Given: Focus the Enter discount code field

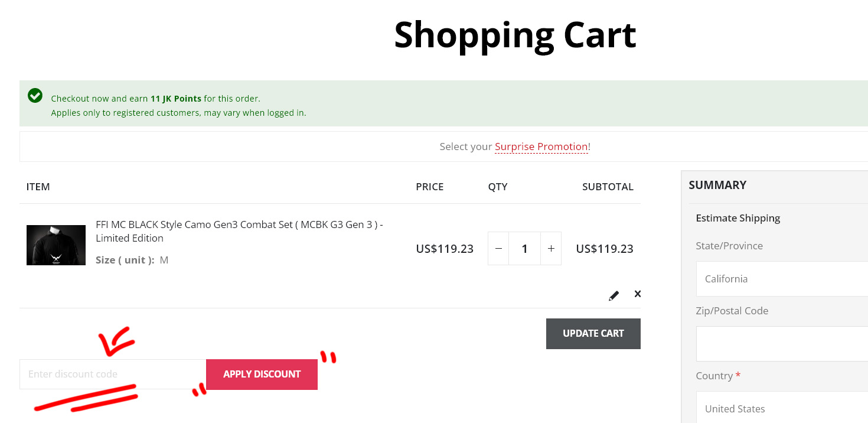Looking at the screenshot, I should click(x=112, y=374).
